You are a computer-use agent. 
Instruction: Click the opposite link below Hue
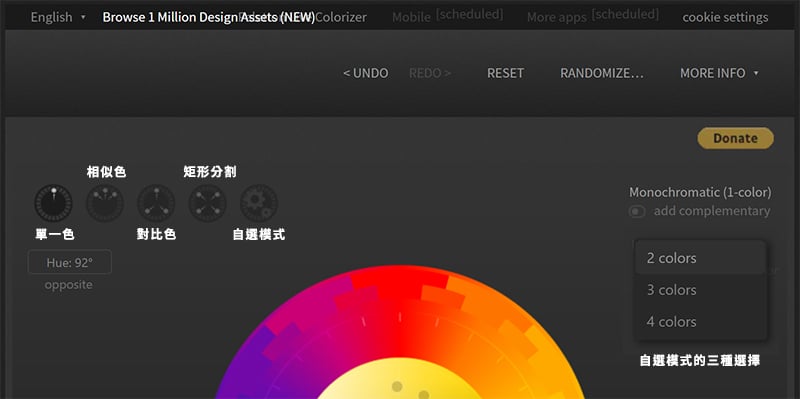[x=68, y=285]
